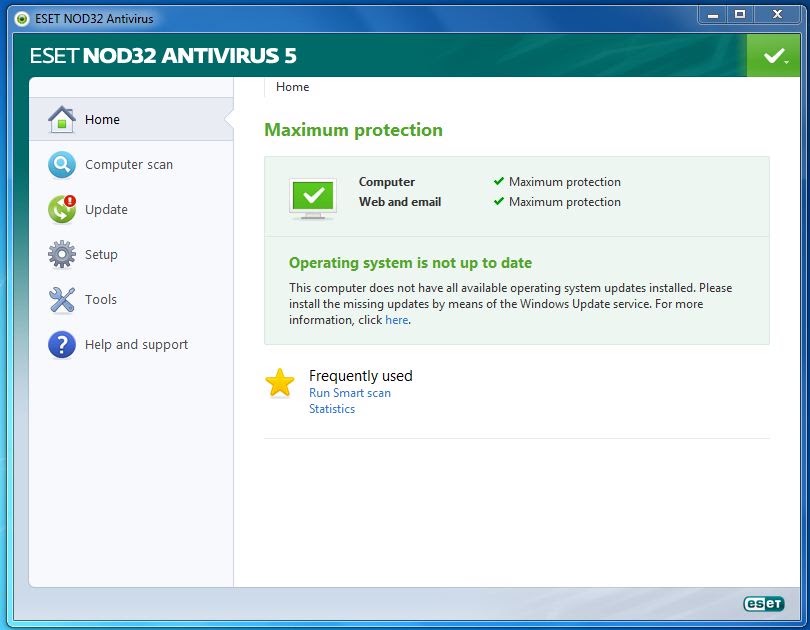Click the Web and email row's Maximum protection status

pos(557,202)
